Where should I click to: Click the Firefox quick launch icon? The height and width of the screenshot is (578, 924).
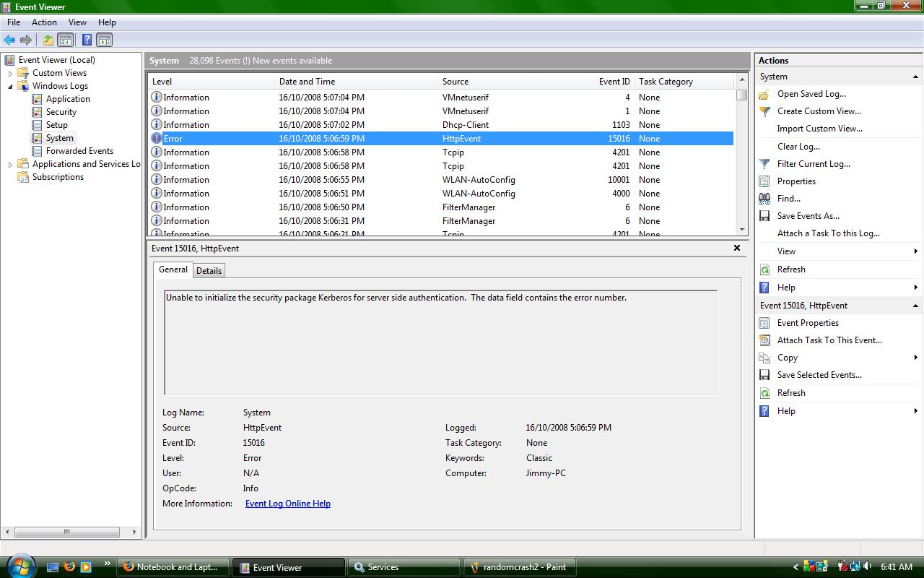(69, 567)
